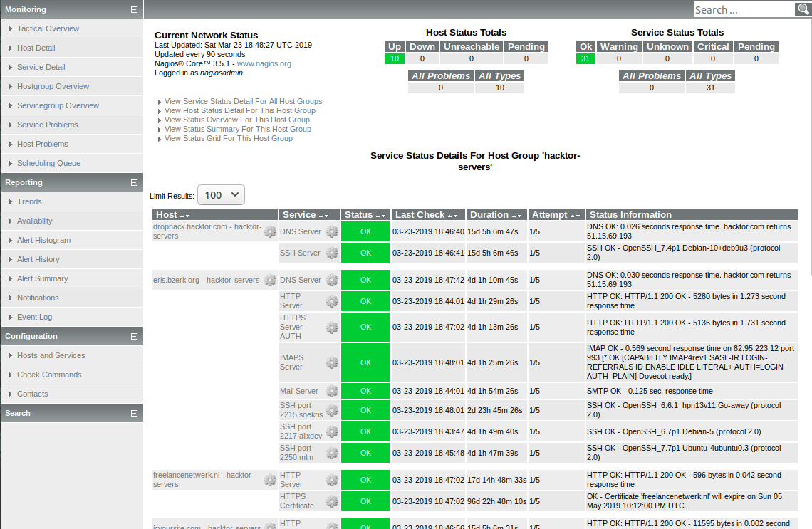The height and width of the screenshot is (529, 812).
Task: Click gear icon for SSH port 2215 soekris
Action: click(332, 410)
